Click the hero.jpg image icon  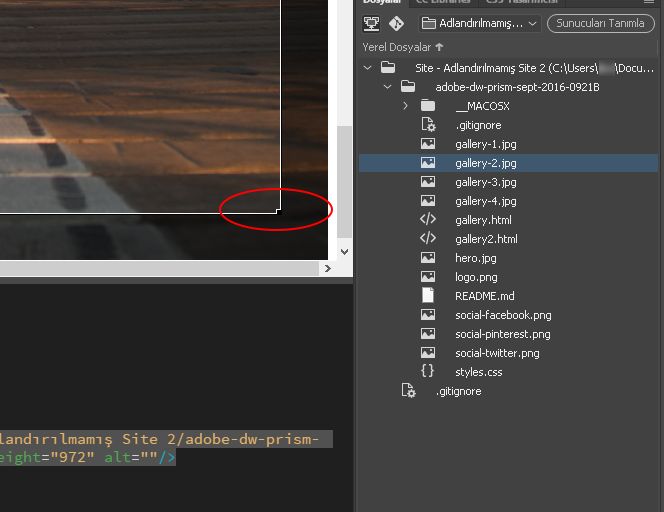pos(428,257)
